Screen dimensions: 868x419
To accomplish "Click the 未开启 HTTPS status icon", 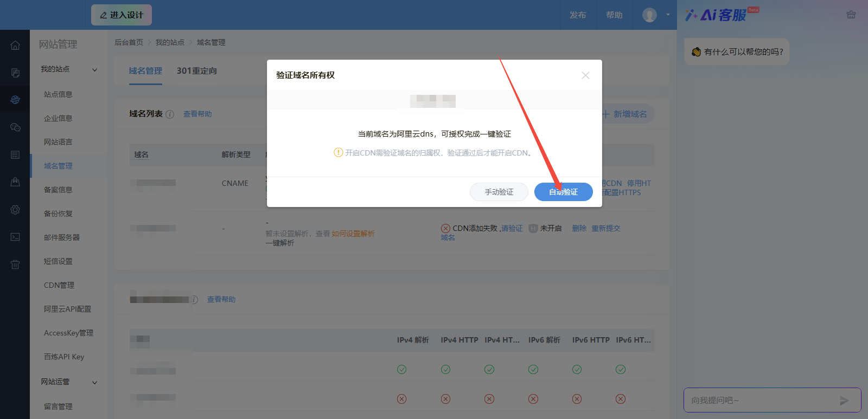I will pos(533,228).
